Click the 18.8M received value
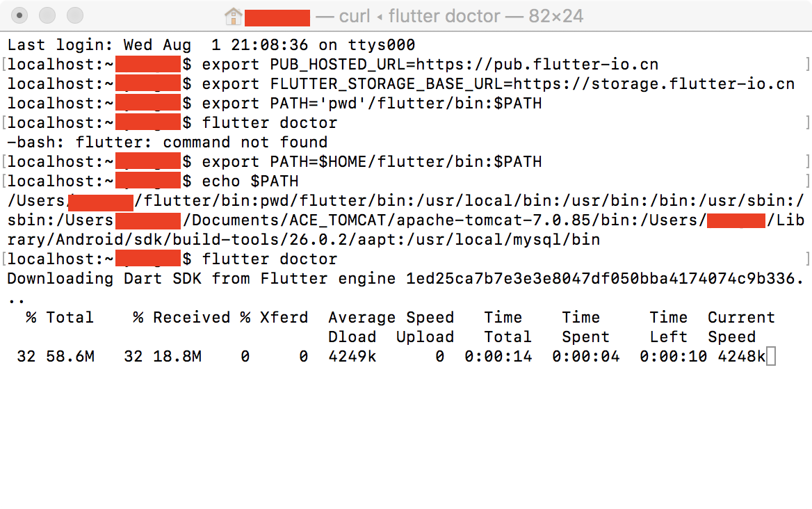The image size is (812, 509). 177,356
